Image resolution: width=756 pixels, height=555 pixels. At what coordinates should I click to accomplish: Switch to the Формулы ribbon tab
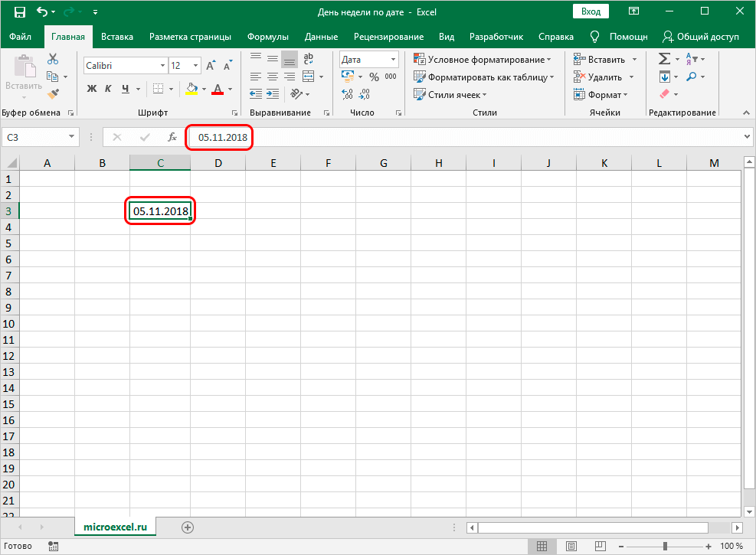click(267, 37)
